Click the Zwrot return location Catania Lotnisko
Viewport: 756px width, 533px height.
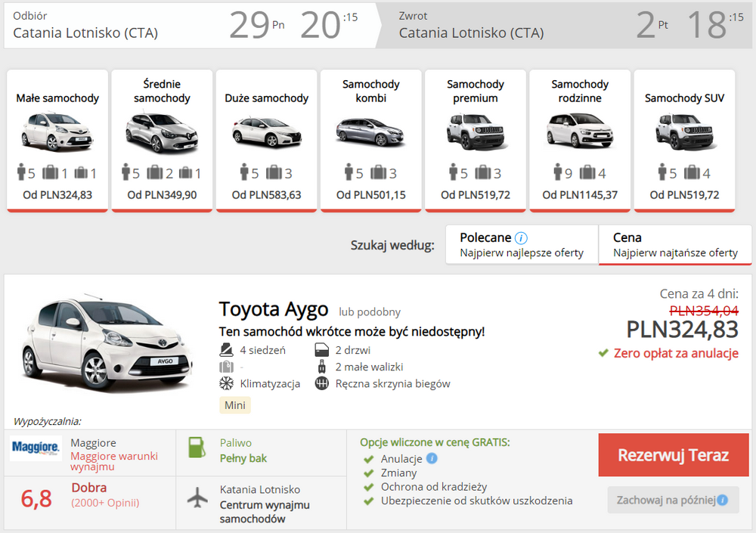[471, 33]
